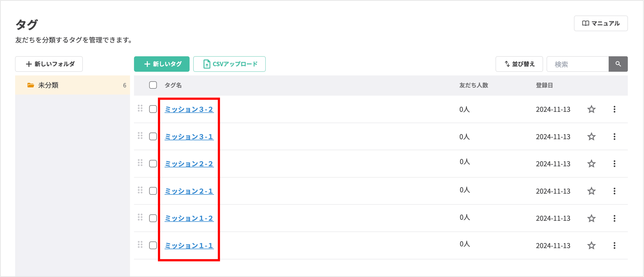644x277 pixels.
Task: Click the 新しいタグ button
Action: (x=162, y=64)
